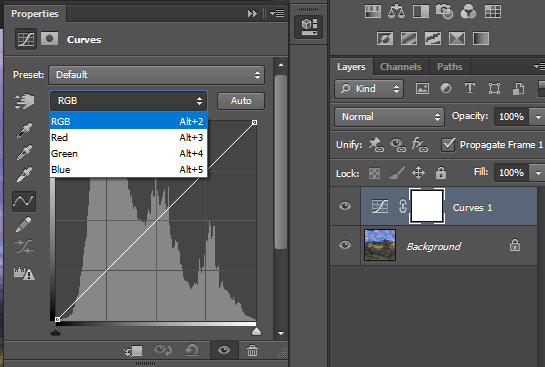Add a Channel Mixer adjustment
The image size is (545, 367).
click(x=469, y=11)
